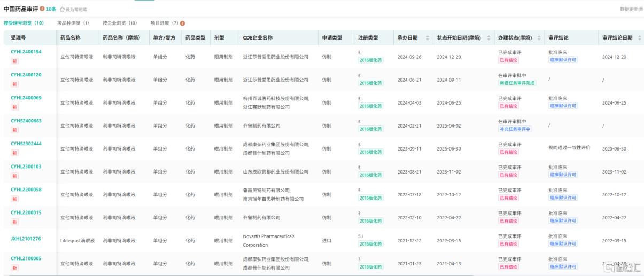Click the 设为常用库 label
Image resolution: width=644 pixels, height=276 pixels.
[x=76, y=10]
